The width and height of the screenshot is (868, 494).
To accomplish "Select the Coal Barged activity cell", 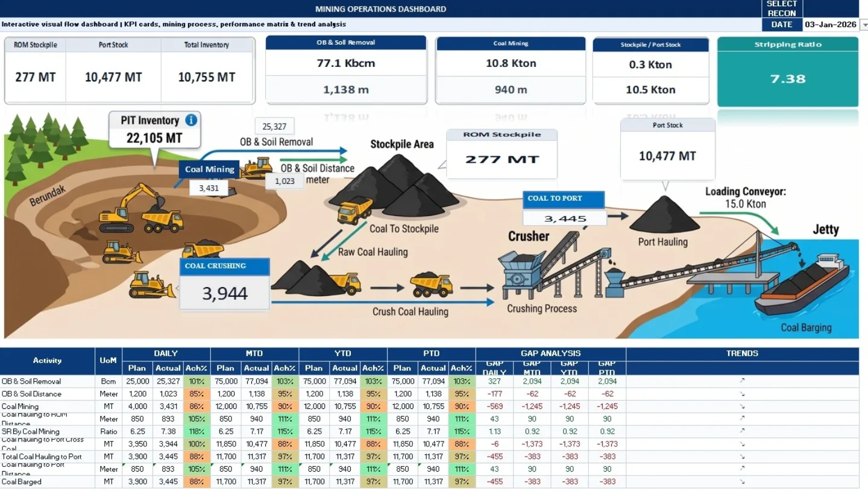I will (x=48, y=481).
